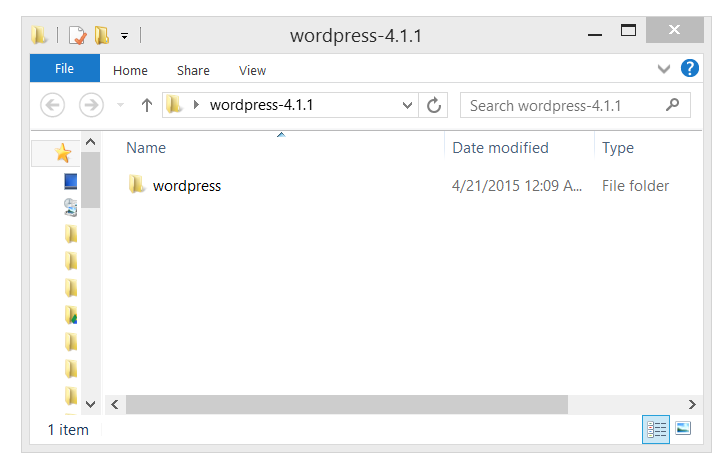Expand the ribbon with the chevron

click(664, 70)
